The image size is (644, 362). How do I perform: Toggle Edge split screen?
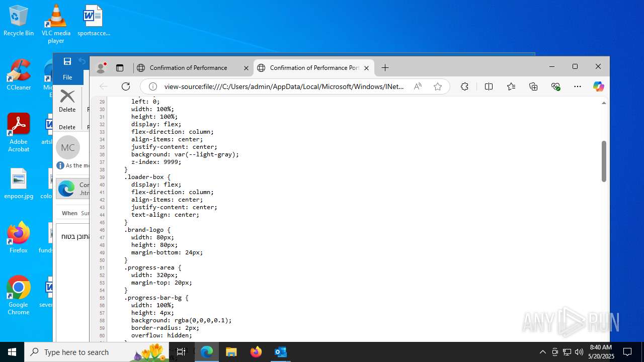[x=489, y=86]
